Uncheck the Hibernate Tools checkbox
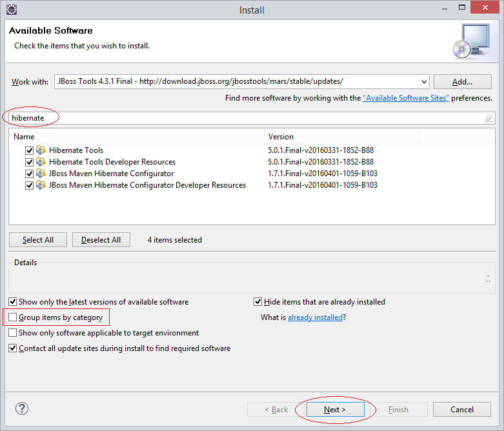This screenshot has height=431, width=504. [x=29, y=150]
